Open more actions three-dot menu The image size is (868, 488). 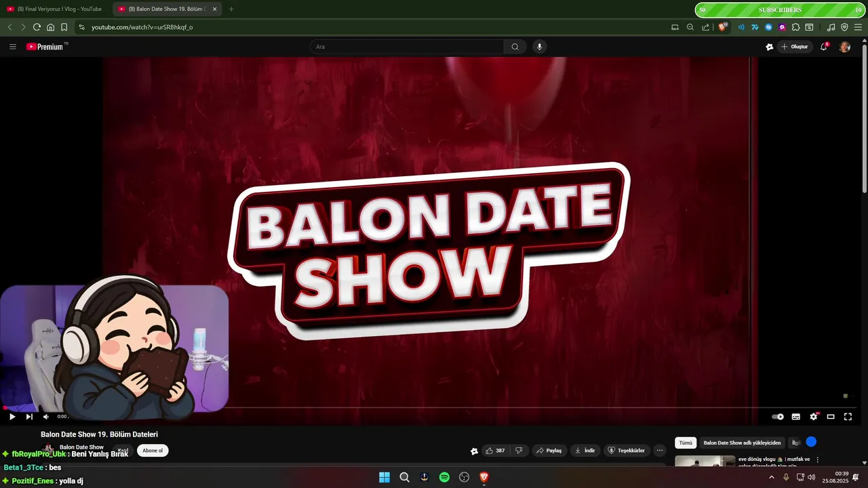[x=660, y=451]
